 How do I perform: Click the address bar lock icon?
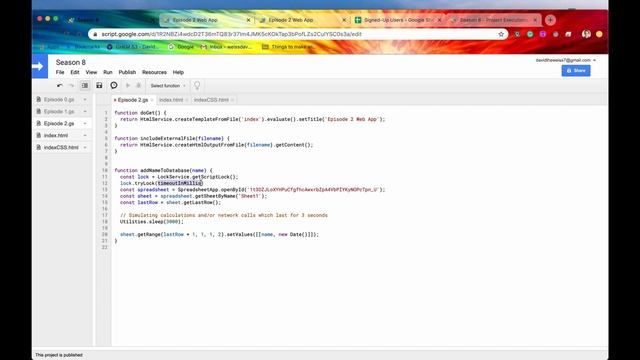[95, 34]
